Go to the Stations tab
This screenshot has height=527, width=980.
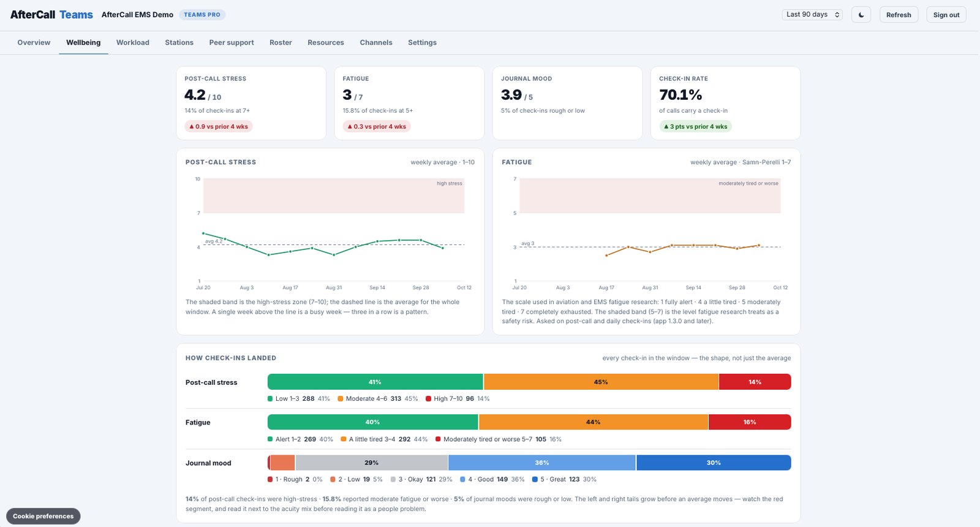click(179, 42)
